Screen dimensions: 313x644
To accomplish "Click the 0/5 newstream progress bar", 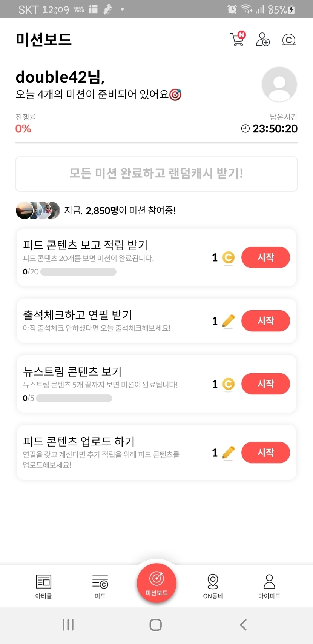I will click(74, 398).
